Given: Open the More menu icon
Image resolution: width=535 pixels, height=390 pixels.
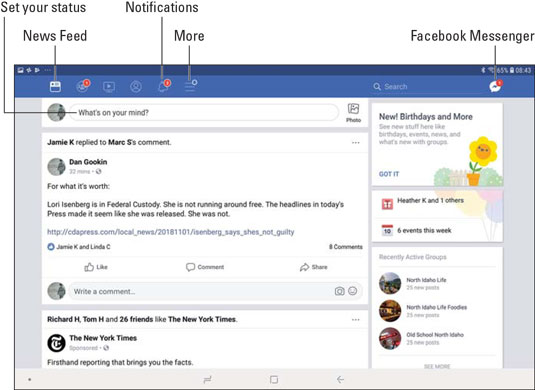Looking at the screenshot, I should pos(191,86).
